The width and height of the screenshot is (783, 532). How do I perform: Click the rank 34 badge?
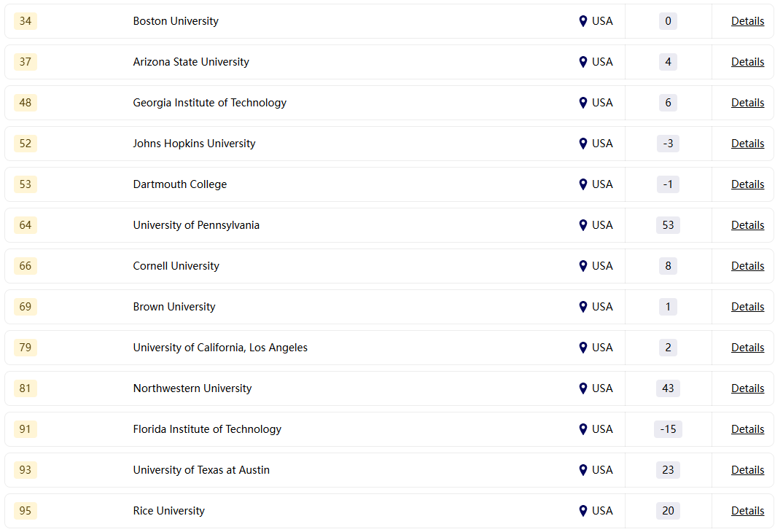point(26,21)
